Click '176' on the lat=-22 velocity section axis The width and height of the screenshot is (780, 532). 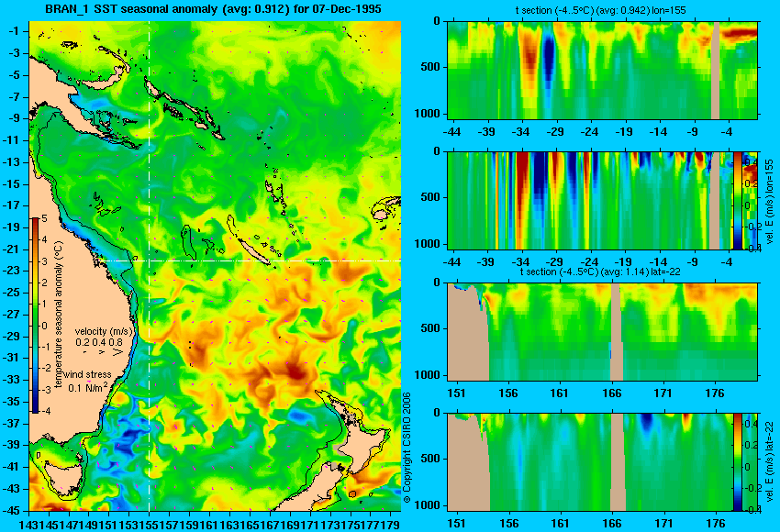click(717, 524)
